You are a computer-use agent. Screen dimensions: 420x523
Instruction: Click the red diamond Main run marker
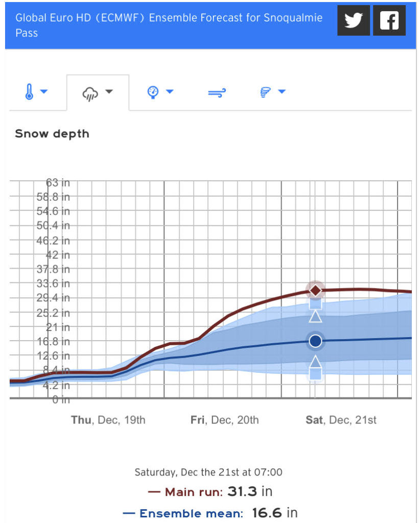click(x=316, y=290)
